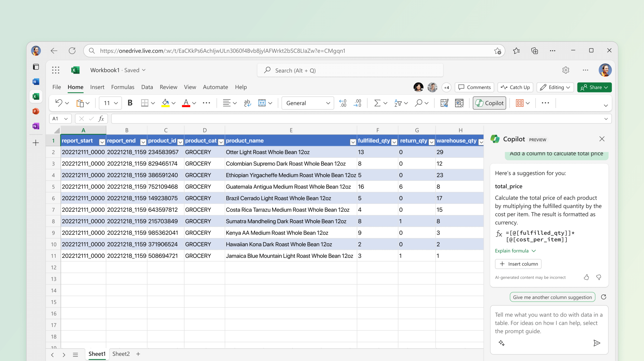Switch to the Formulas tab
Viewport: 644px width, 361px height.
pyautogui.click(x=123, y=87)
